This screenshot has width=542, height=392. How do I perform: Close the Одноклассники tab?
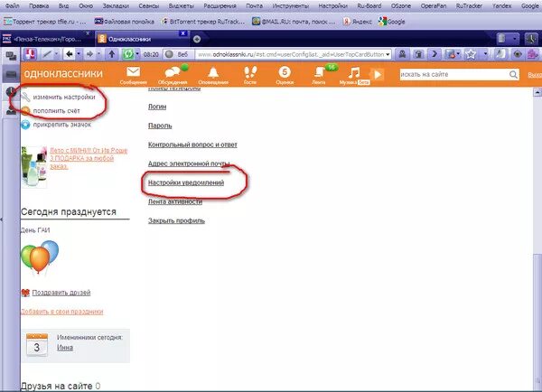tap(183, 33)
